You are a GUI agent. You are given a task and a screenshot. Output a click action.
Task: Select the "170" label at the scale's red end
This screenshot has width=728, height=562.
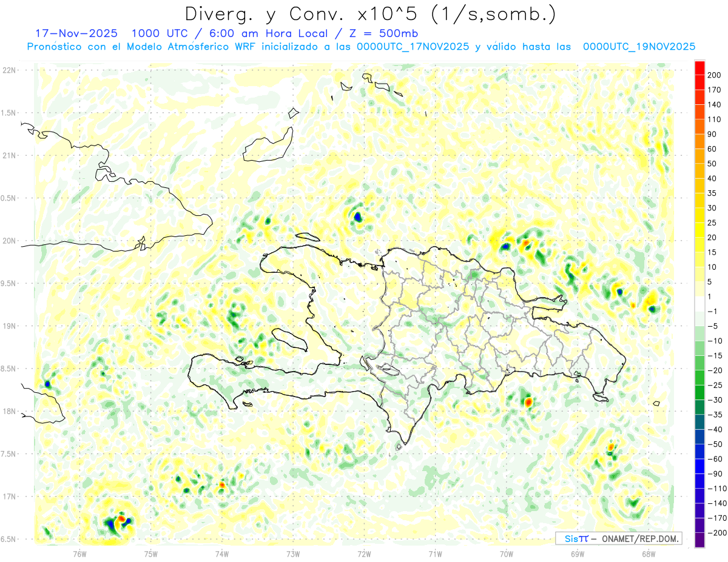coord(715,90)
